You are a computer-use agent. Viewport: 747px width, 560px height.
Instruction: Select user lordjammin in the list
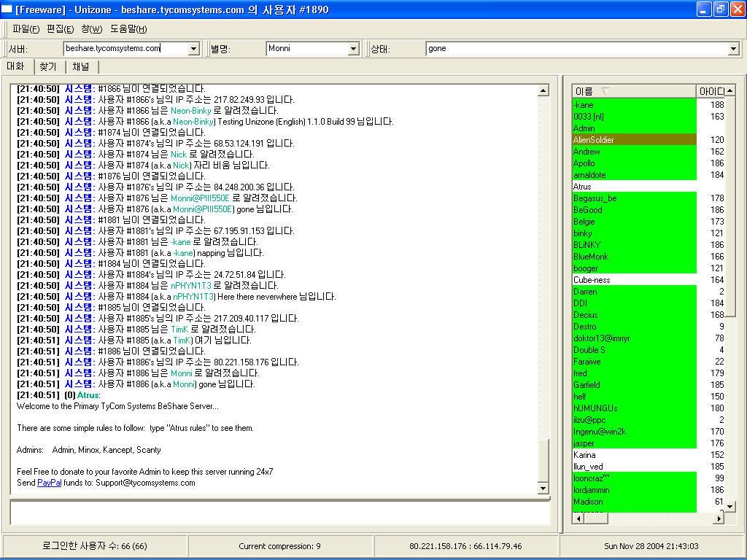(634, 490)
